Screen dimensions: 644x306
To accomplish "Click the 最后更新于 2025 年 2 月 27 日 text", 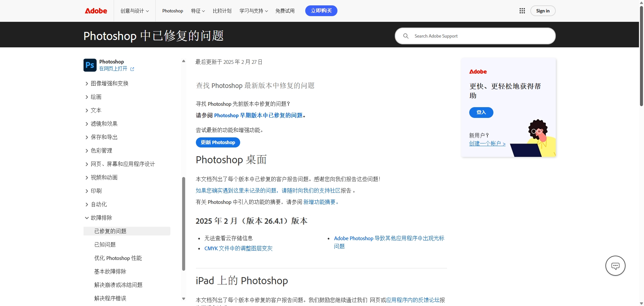I will (x=229, y=62).
